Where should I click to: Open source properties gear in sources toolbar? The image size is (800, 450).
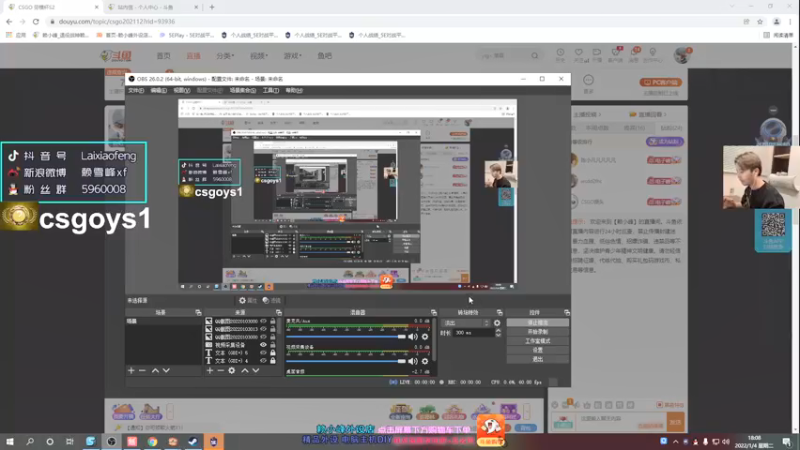coord(232,370)
